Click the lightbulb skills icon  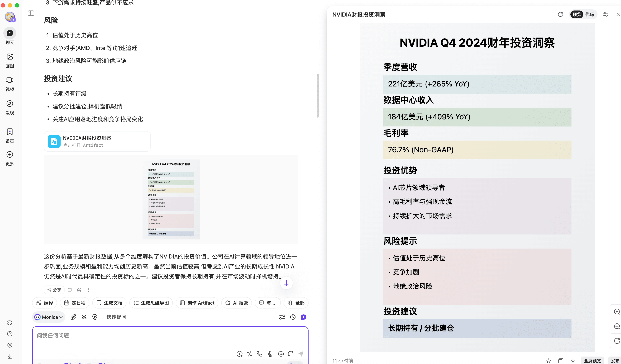coord(95,317)
